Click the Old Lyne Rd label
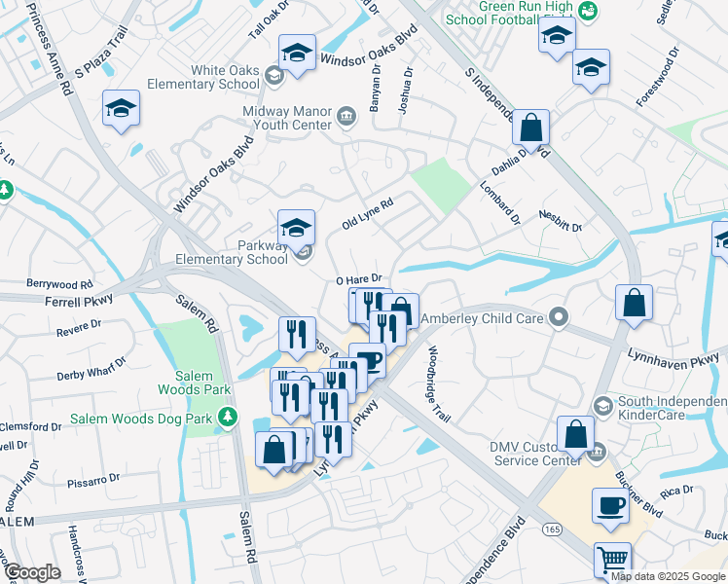This screenshot has height=584, width=728. 368,213
